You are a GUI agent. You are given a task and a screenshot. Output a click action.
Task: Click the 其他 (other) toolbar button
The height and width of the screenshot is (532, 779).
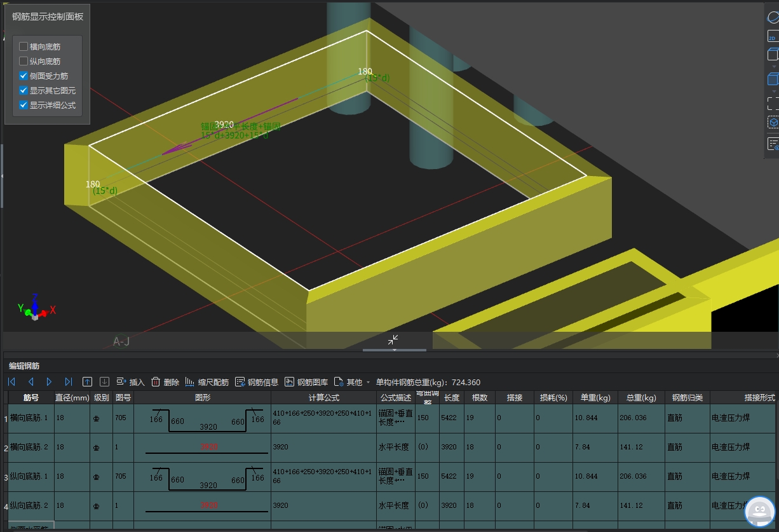pos(348,382)
